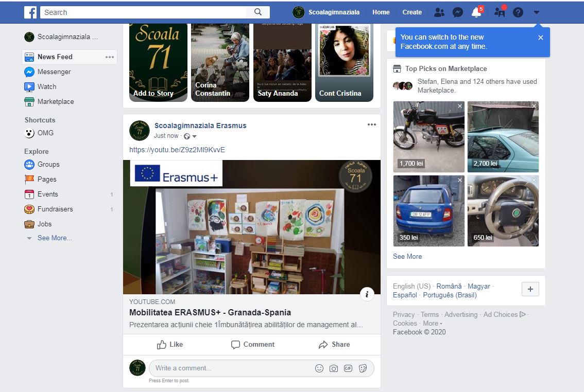Open the Erasmus+ video preview thumbnail
The image size is (584, 392).
pyautogui.click(x=252, y=227)
